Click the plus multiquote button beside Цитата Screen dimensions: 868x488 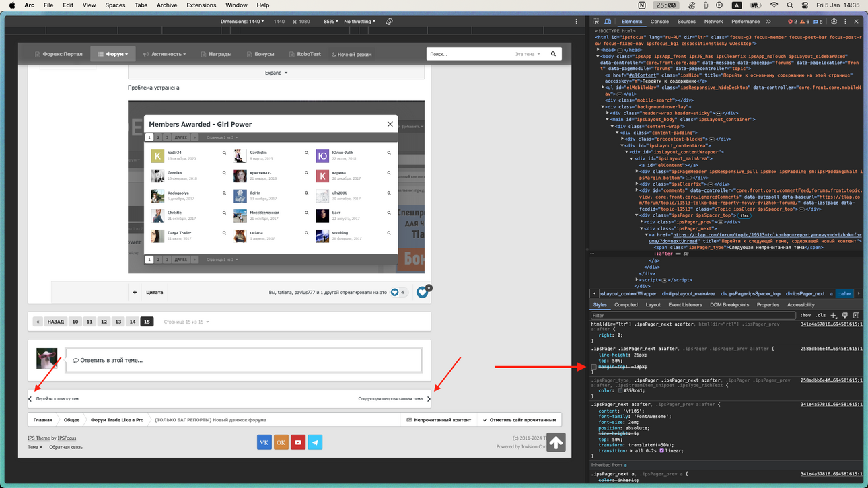click(135, 293)
